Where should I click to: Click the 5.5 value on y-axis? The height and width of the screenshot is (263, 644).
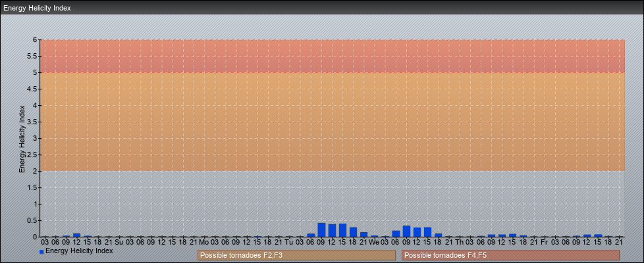(33, 56)
